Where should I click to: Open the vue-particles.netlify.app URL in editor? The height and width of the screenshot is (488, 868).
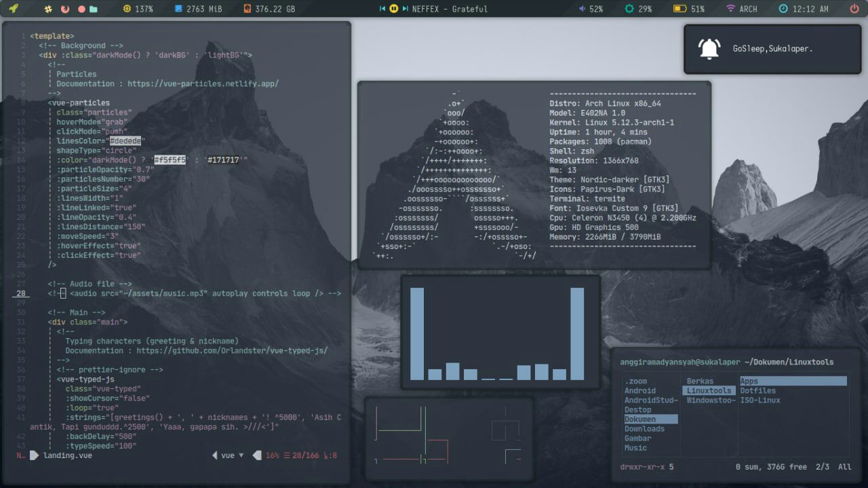[203, 84]
